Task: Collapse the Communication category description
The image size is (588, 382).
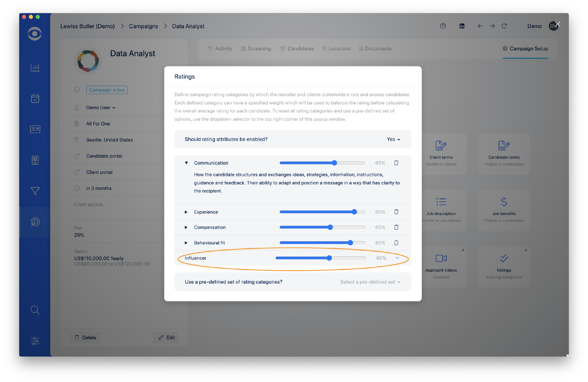Action: [x=186, y=163]
